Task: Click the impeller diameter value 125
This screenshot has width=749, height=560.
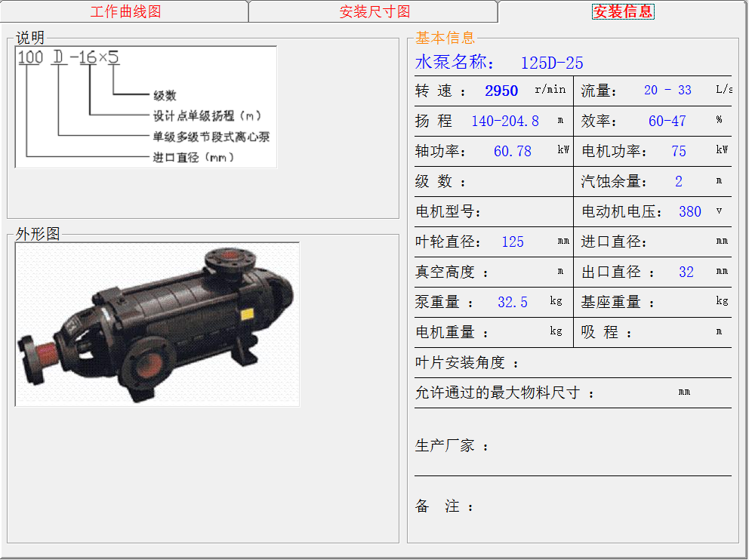Action: click(x=513, y=242)
